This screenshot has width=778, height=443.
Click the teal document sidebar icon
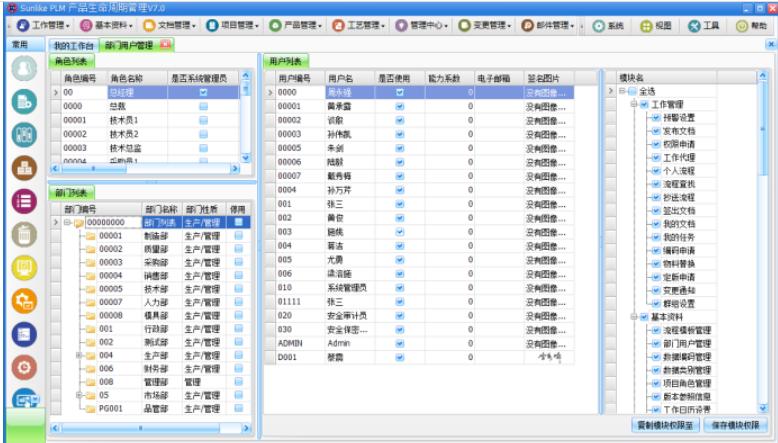click(x=24, y=102)
